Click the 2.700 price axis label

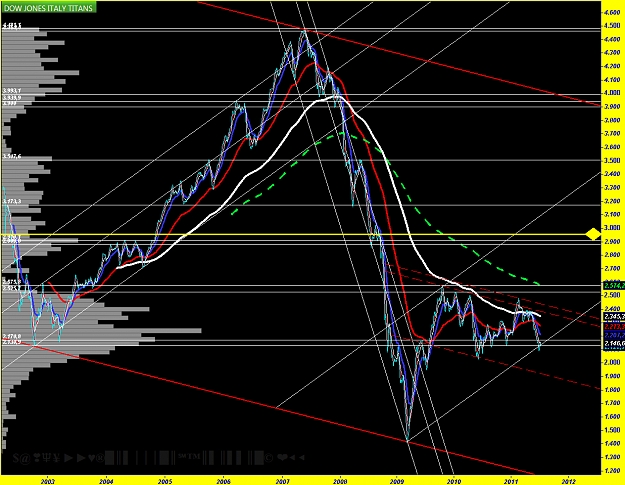[x=612, y=268]
